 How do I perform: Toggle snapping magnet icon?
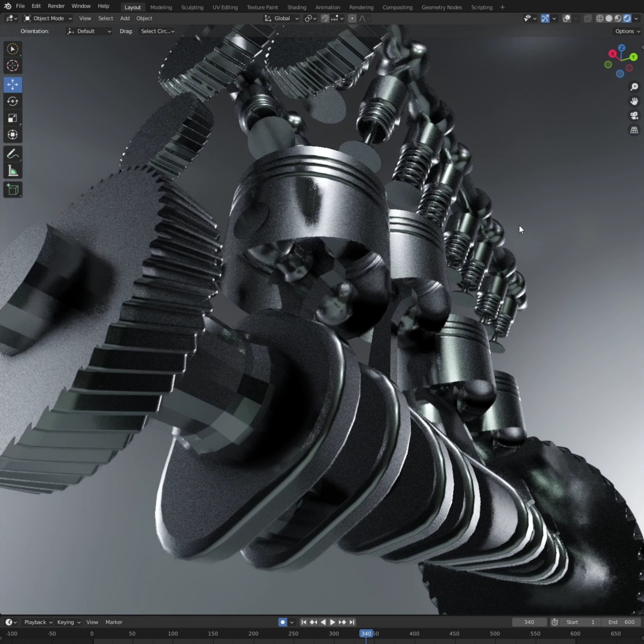(325, 19)
